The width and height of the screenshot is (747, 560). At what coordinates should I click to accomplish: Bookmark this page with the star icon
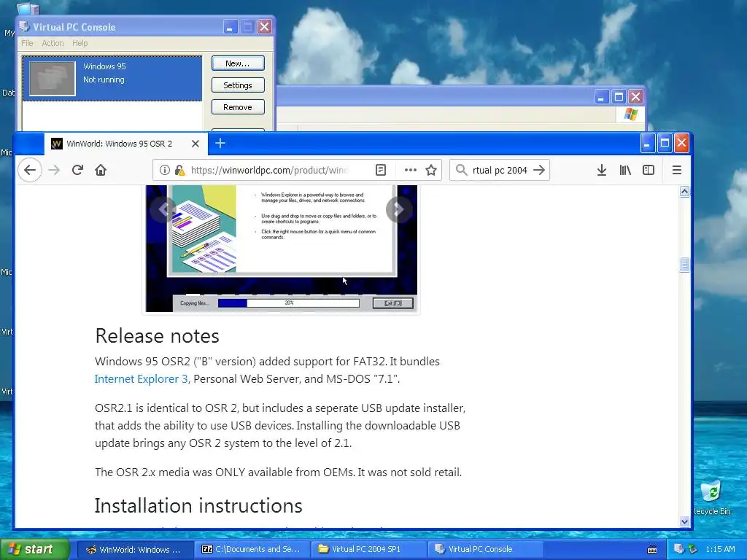pos(431,170)
